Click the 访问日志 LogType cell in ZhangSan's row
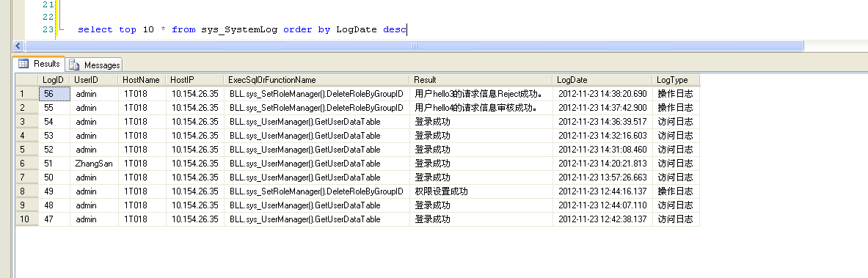Image resolution: width=868 pixels, height=278 pixels. [676, 163]
